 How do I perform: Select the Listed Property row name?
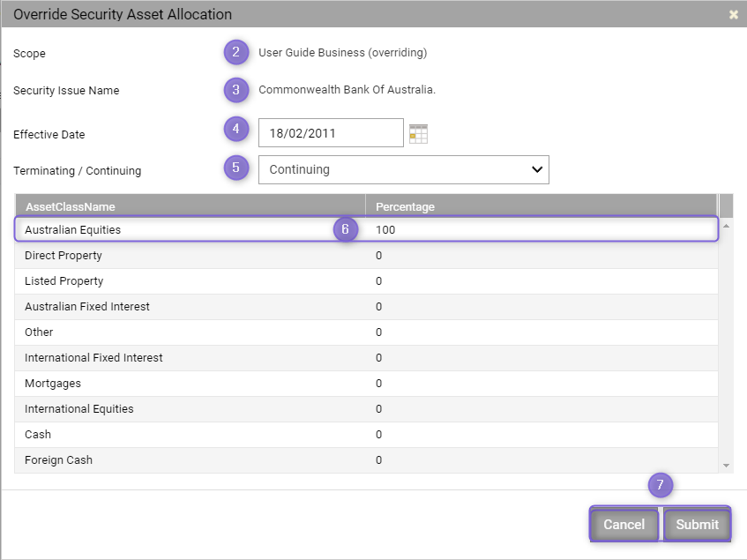pyautogui.click(x=63, y=281)
